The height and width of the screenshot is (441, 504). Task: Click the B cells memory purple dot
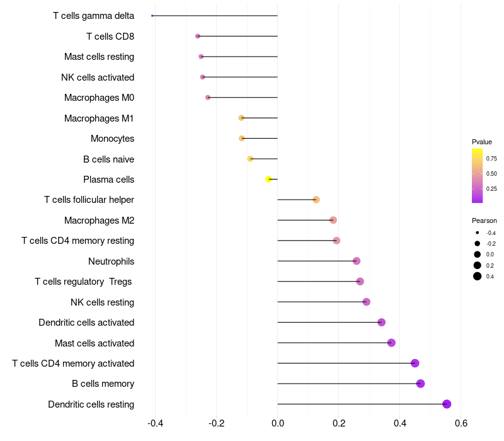(420, 384)
